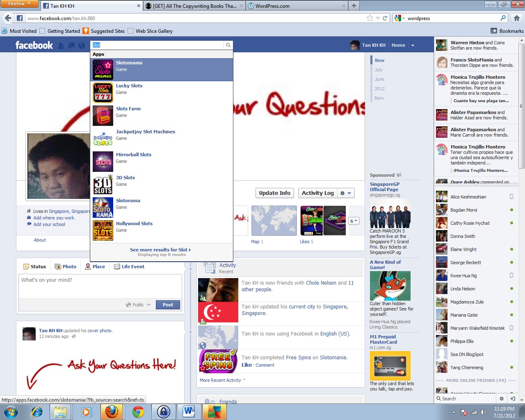This screenshot has width=525, height=420.
Task: Click the Facebook logo in the blue bar
Action: pyautogui.click(x=34, y=45)
